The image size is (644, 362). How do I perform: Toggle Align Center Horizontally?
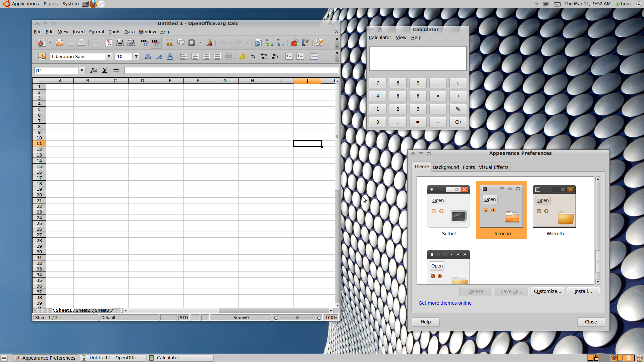pos(195,56)
